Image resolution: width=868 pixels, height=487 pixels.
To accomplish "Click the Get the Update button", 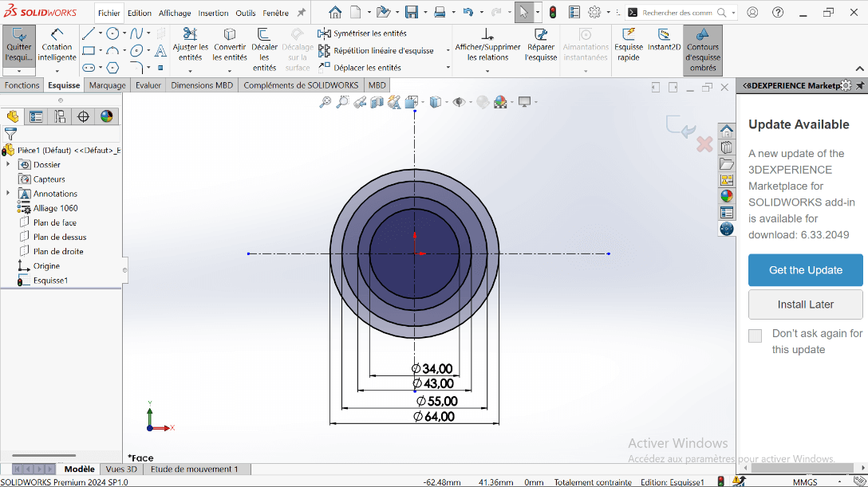I will (x=805, y=270).
